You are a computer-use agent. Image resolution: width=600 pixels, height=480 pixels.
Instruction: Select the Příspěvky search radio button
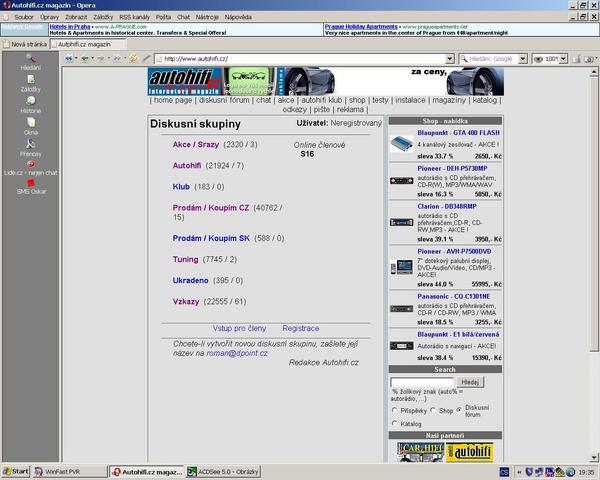point(395,410)
